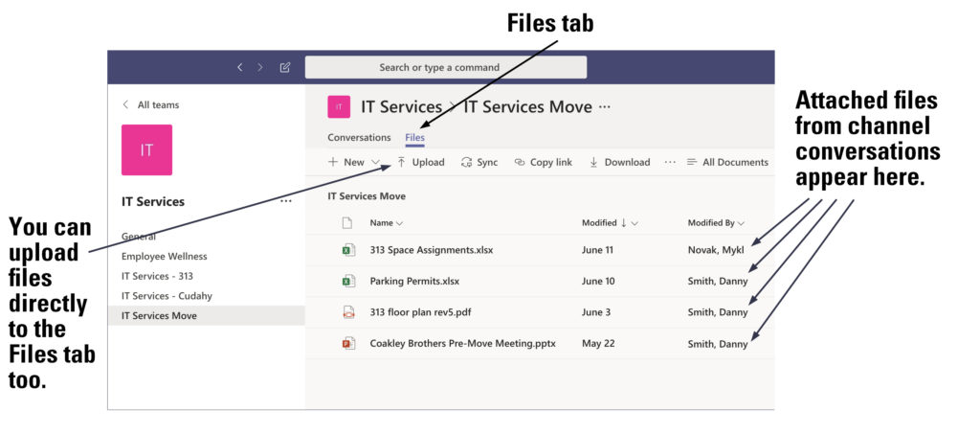
Task: Open more options beside IT Services team name
Action: 285,201
